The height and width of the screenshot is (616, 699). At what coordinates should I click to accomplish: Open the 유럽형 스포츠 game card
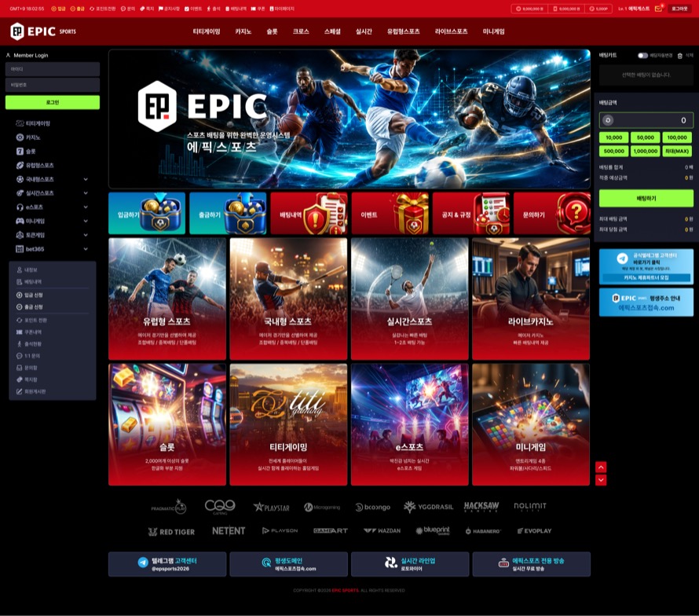tap(167, 299)
